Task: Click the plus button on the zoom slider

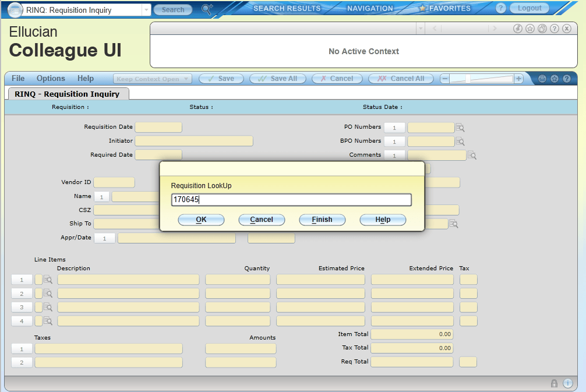Action: click(518, 79)
